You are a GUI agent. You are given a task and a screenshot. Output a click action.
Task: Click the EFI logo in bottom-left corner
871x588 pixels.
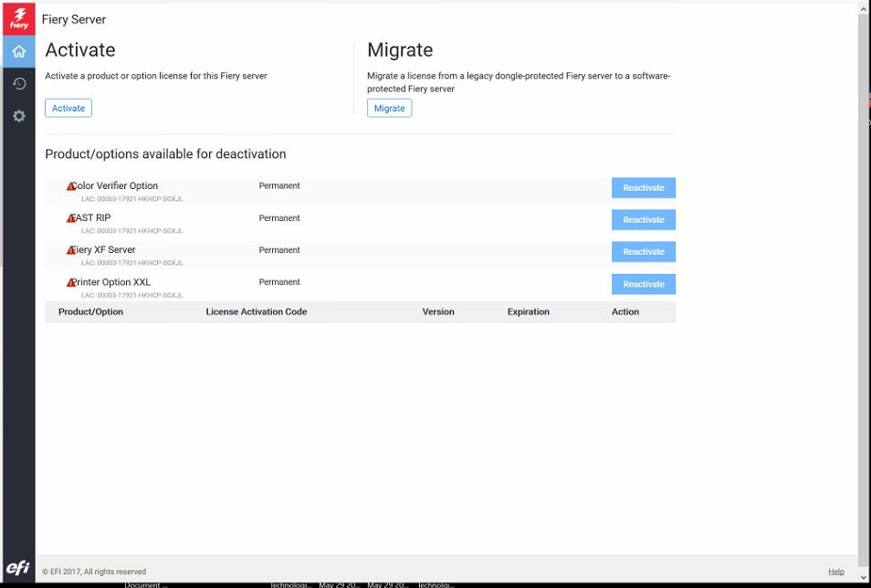(18, 569)
